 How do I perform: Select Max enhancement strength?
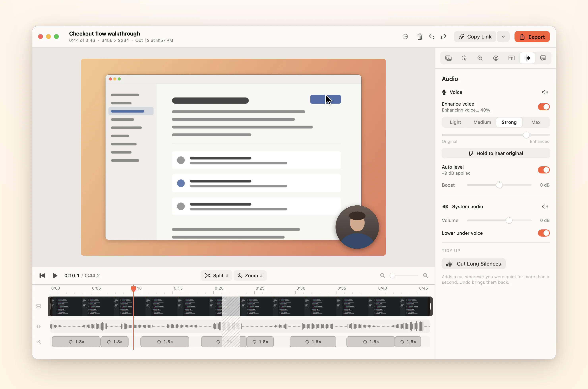pos(536,122)
